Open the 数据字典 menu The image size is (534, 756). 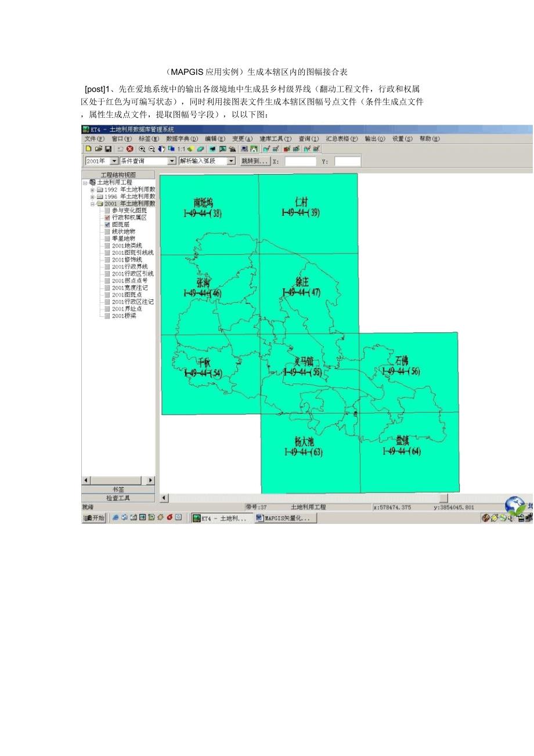[182, 139]
